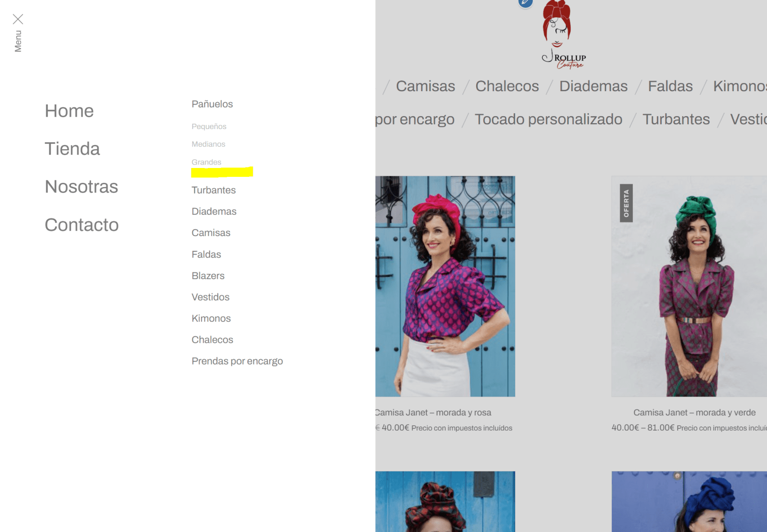
Task: Open Camisas in the side submenu
Action: pos(211,233)
